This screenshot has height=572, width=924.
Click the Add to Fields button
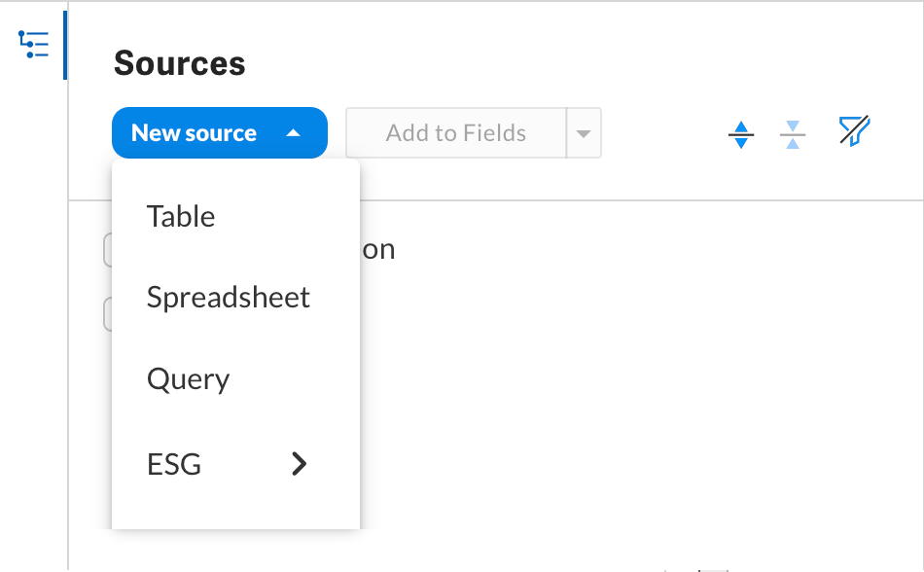[456, 133]
